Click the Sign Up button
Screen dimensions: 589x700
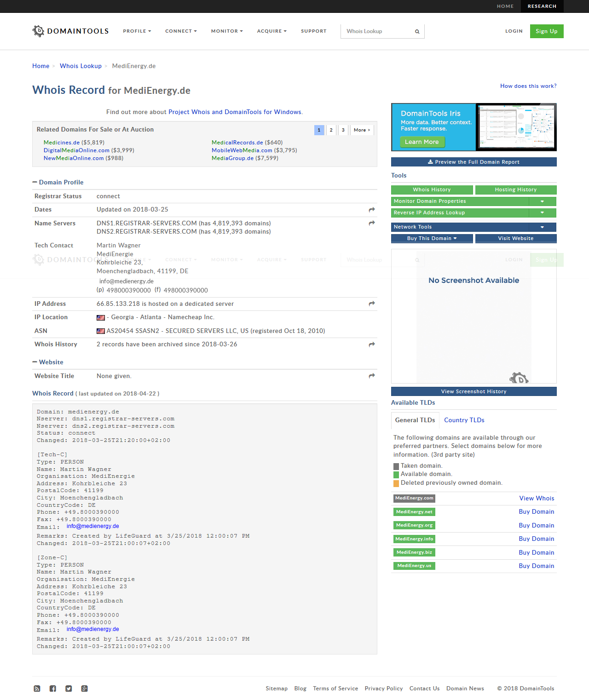point(547,31)
